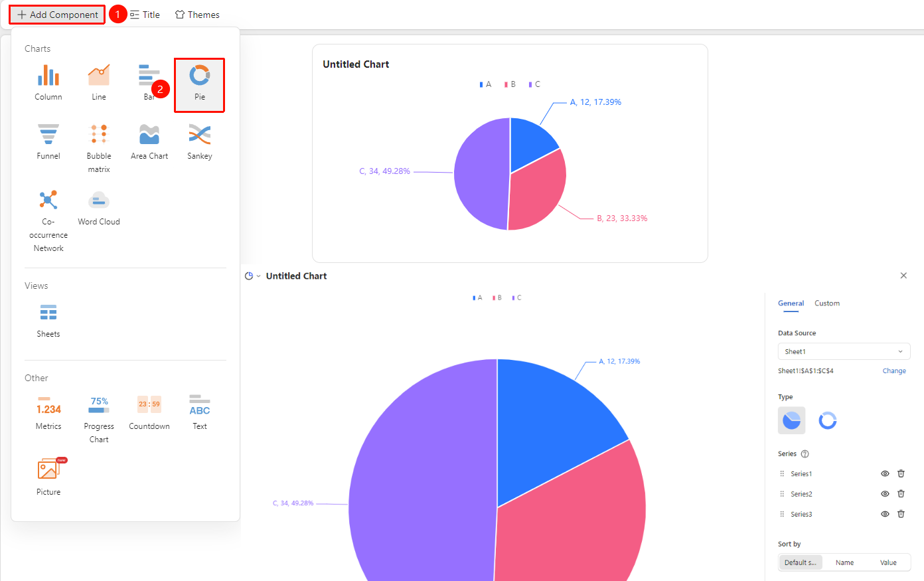The image size is (924, 581).
Task: Insert a Line chart component
Action: 99,83
